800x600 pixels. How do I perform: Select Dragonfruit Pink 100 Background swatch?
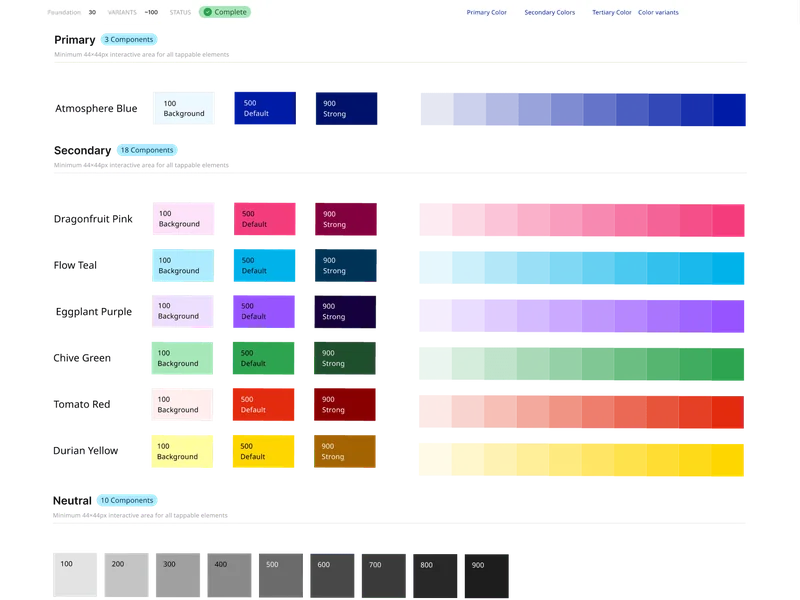click(x=183, y=219)
